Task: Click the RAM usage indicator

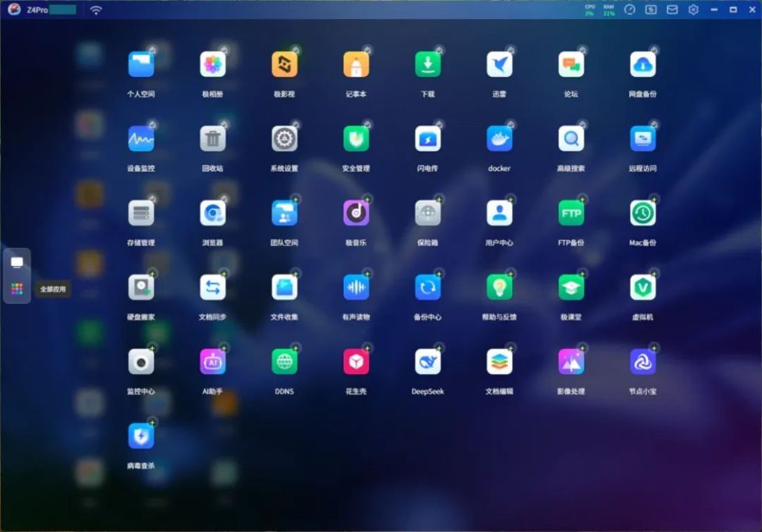Action: click(609, 10)
